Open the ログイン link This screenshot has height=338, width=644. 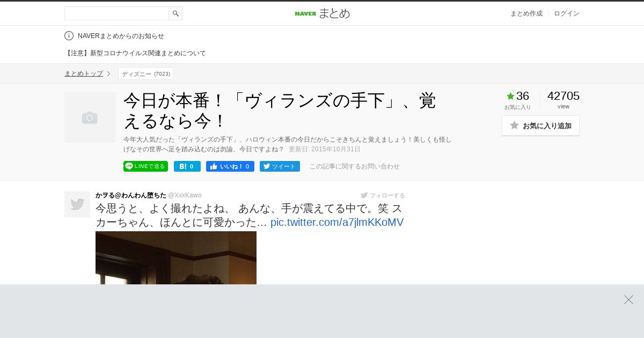click(567, 13)
